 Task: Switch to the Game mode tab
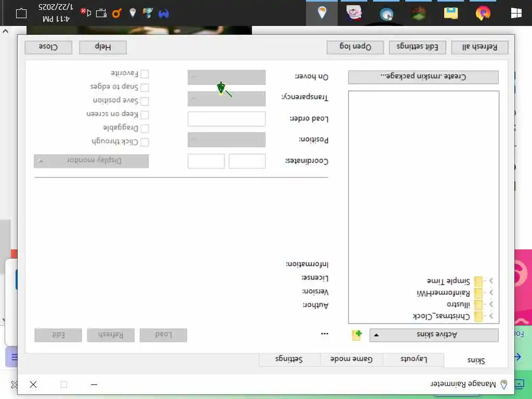(352, 359)
